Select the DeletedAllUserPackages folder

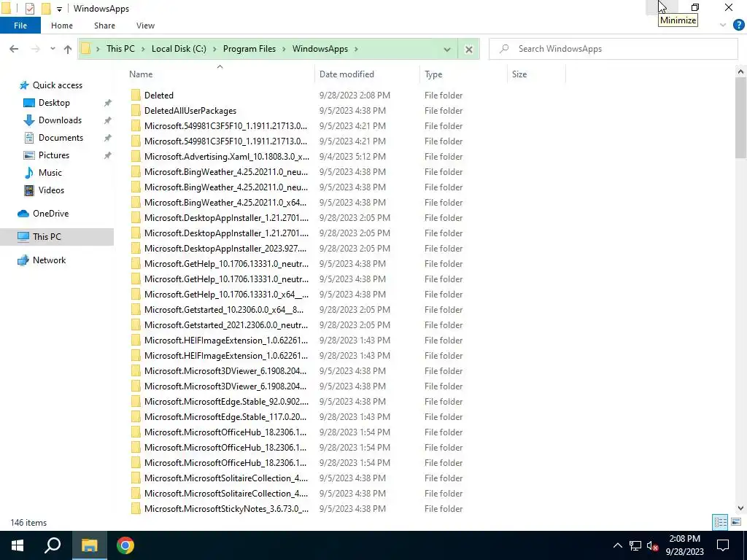tap(190, 111)
